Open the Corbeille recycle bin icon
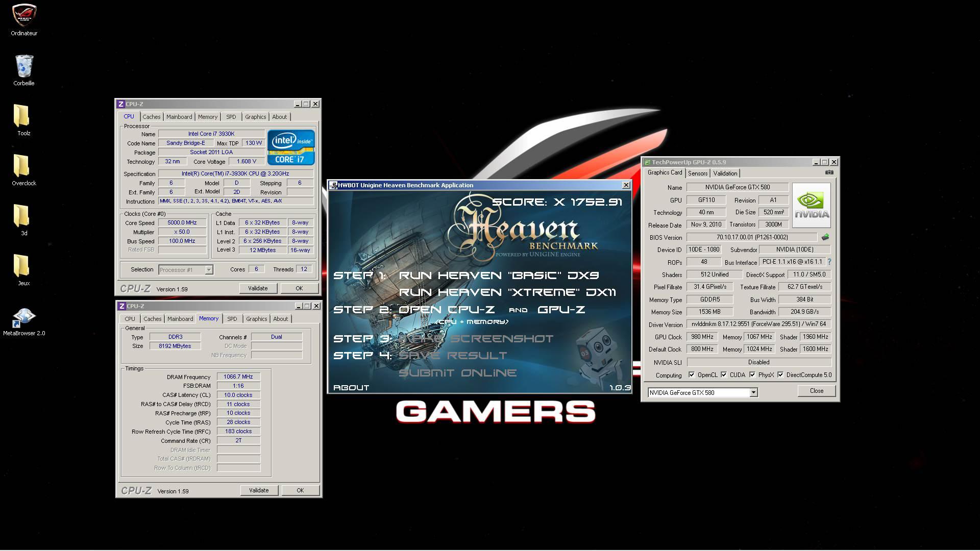Screen dimensions: 980x551 (x=24, y=70)
